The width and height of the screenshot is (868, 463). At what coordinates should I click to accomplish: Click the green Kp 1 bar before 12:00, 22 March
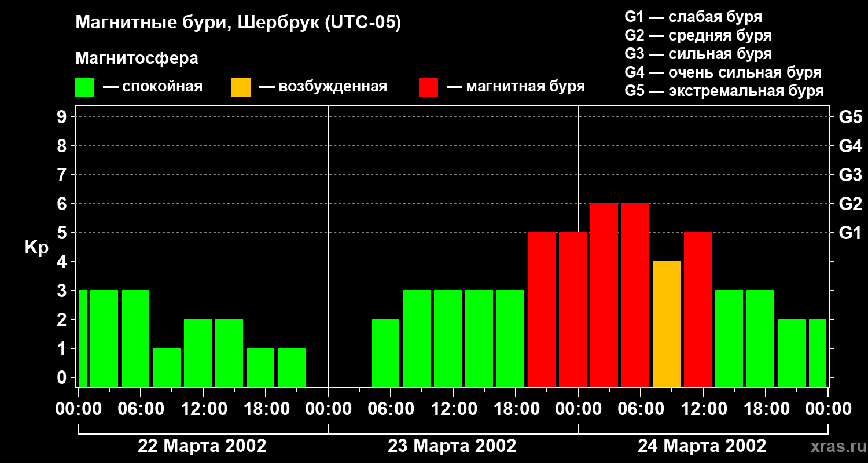click(167, 368)
